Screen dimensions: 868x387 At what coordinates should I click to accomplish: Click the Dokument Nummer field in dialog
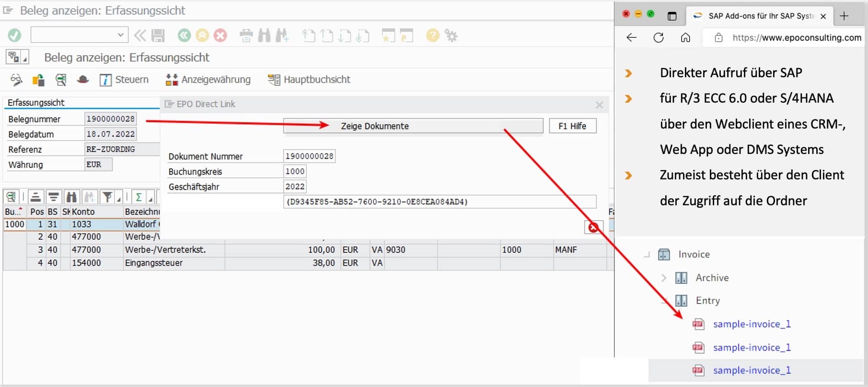click(309, 156)
